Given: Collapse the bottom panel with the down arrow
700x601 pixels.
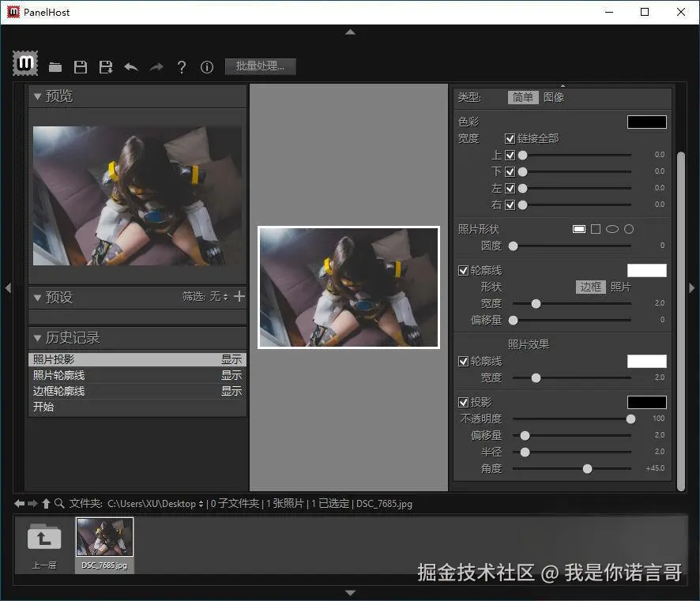Looking at the screenshot, I should [351, 593].
